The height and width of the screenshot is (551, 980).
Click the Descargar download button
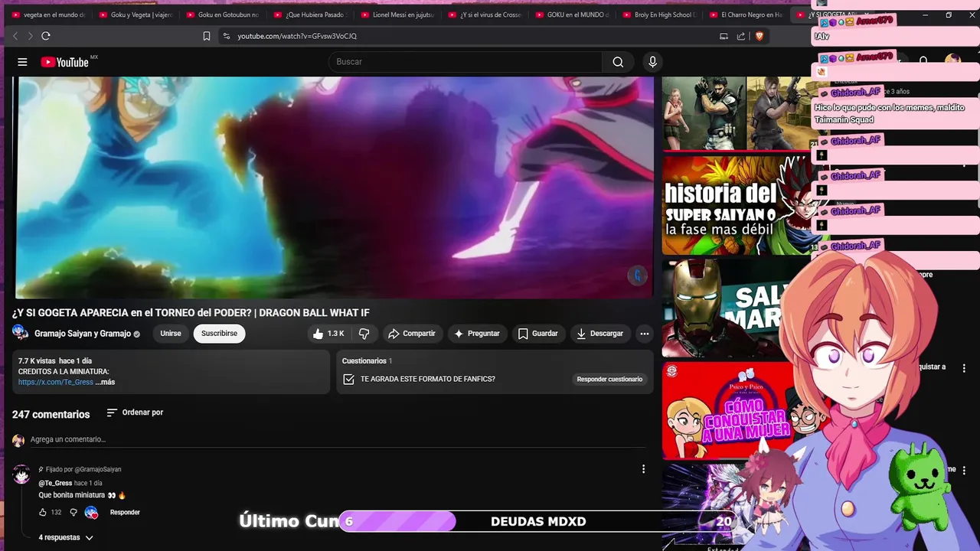(600, 334)
